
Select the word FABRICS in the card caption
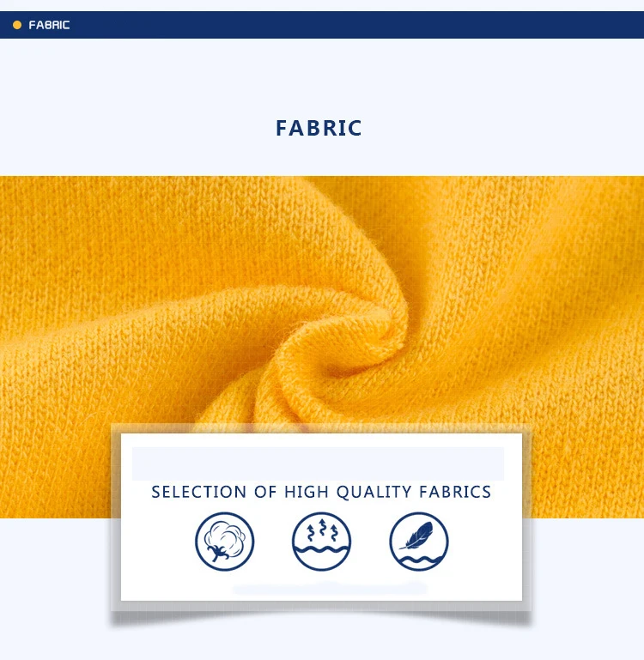coord(455,492)
